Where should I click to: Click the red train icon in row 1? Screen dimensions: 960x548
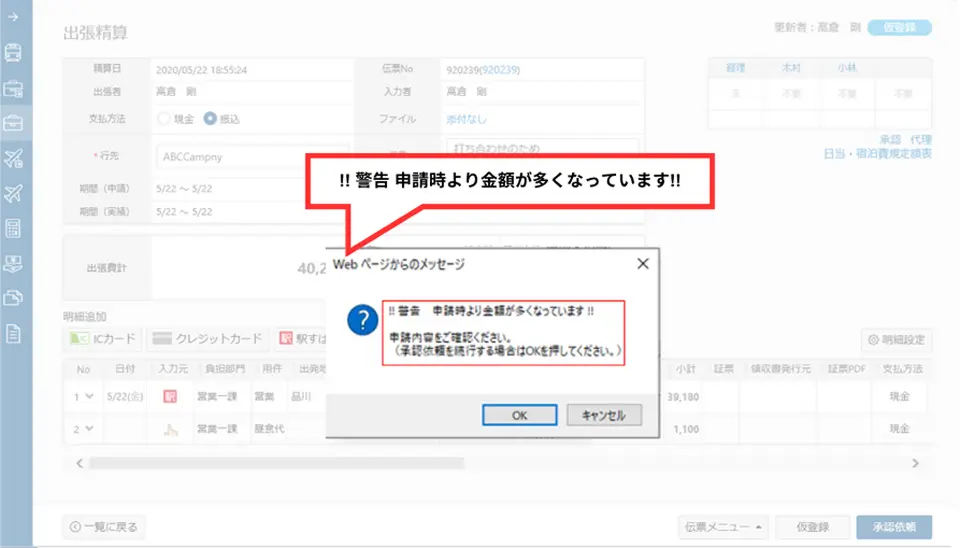click(170, 397)
